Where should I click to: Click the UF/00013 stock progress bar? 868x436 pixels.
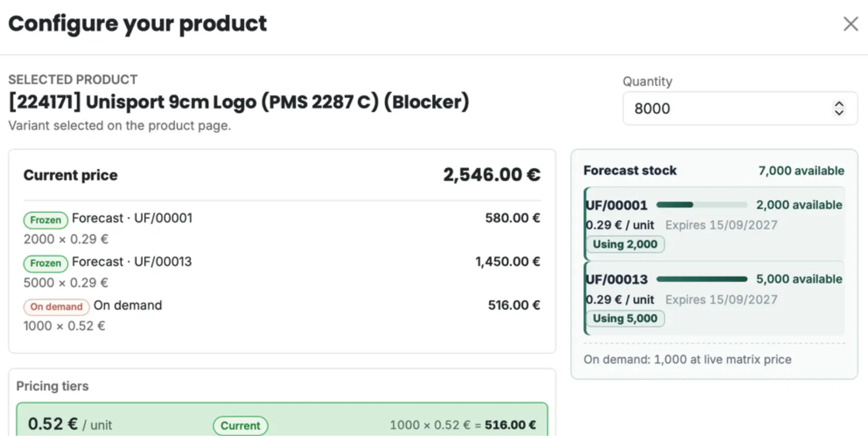click(701, 279)
